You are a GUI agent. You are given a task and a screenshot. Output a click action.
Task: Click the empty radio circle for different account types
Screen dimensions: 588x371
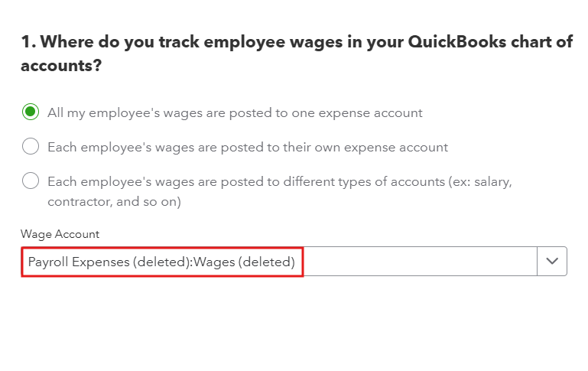pyautogui.click(x=31, y=181)
